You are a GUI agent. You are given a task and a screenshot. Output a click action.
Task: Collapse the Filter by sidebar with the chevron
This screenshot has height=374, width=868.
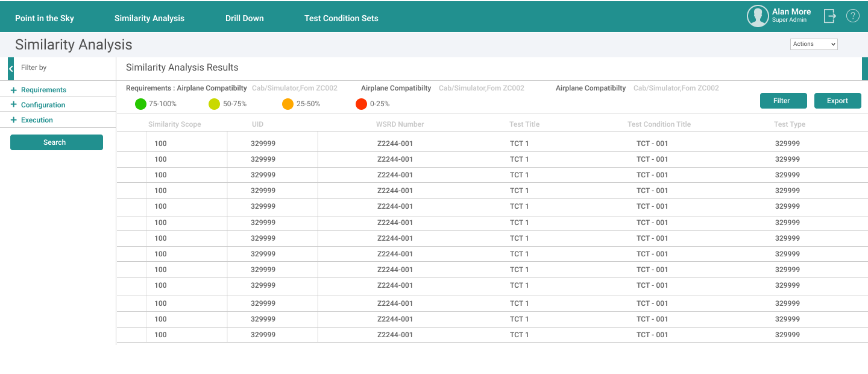10,68
